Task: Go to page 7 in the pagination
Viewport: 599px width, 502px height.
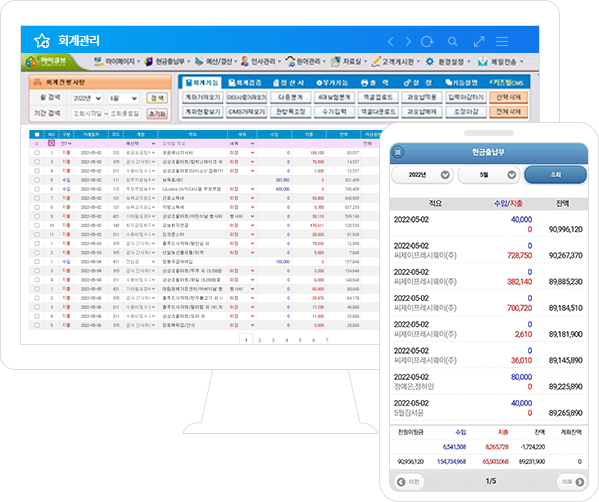Action: pos(327,340)
